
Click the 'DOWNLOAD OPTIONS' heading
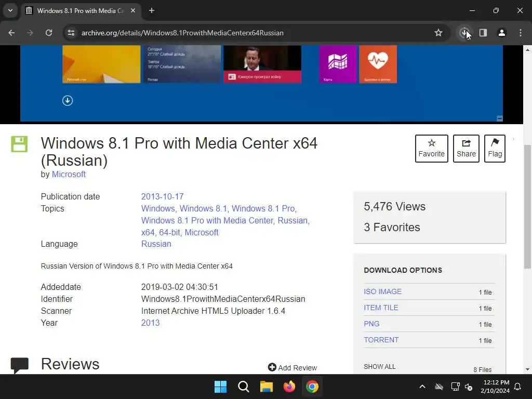(x=403, y=270)
